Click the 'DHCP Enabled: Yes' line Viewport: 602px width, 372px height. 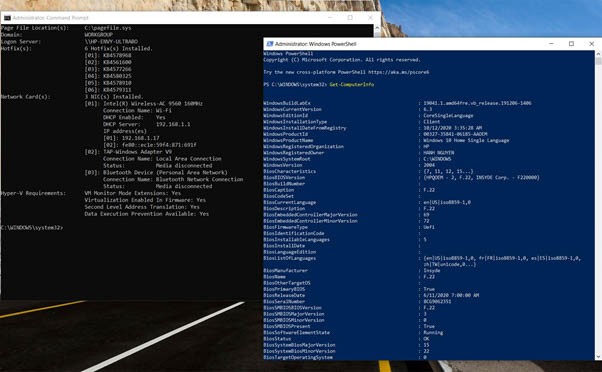(x=134, y=117)
